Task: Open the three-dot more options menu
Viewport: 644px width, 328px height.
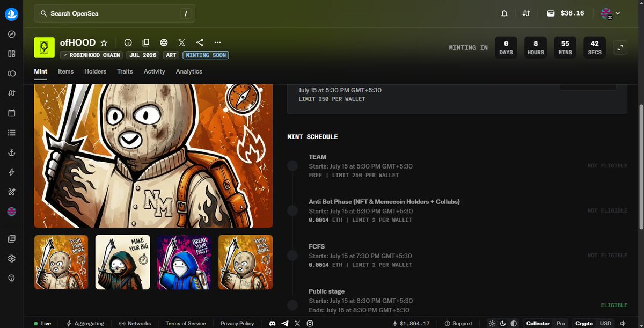Action: (x=217, y=42)
